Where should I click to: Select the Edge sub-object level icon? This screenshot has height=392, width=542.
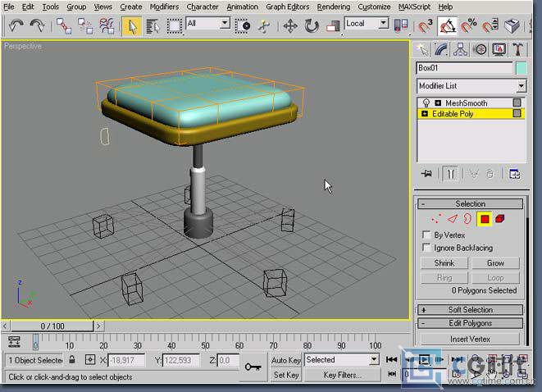point(453,219)
